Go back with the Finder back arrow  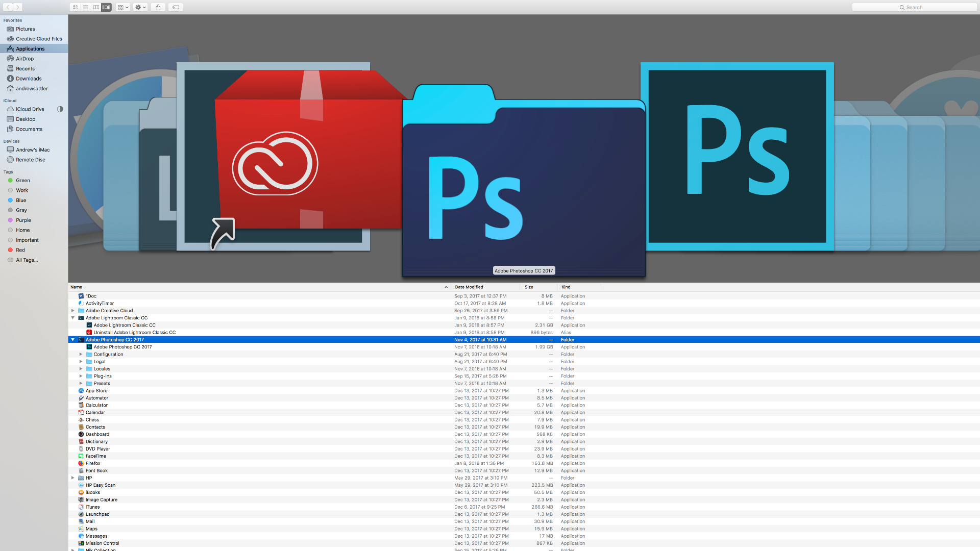(8, 7)
